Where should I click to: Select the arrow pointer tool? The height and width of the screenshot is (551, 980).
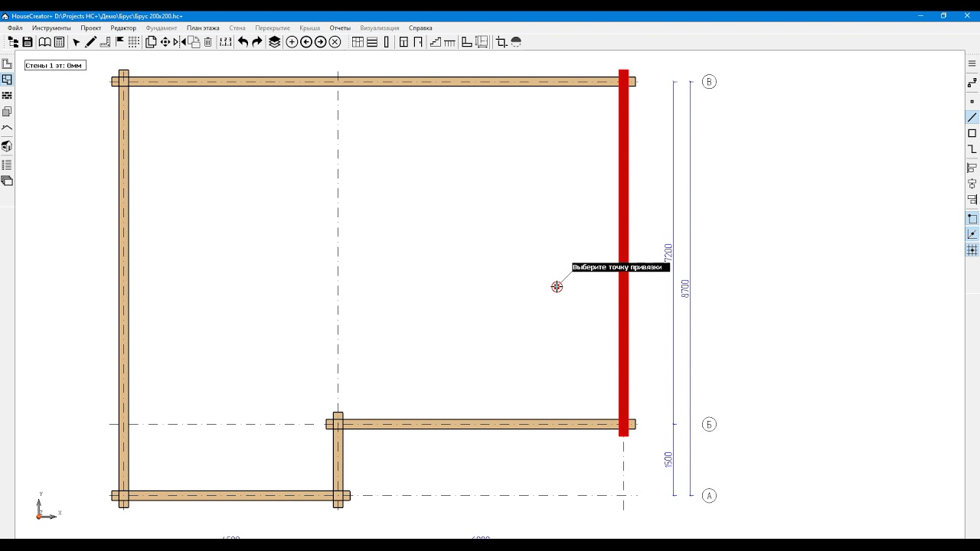point(76,42)
